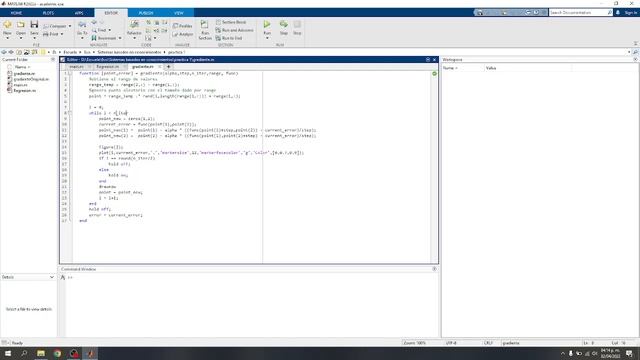Click Run and Advance
Screen dimensions: 640x360
coord(234,30)
